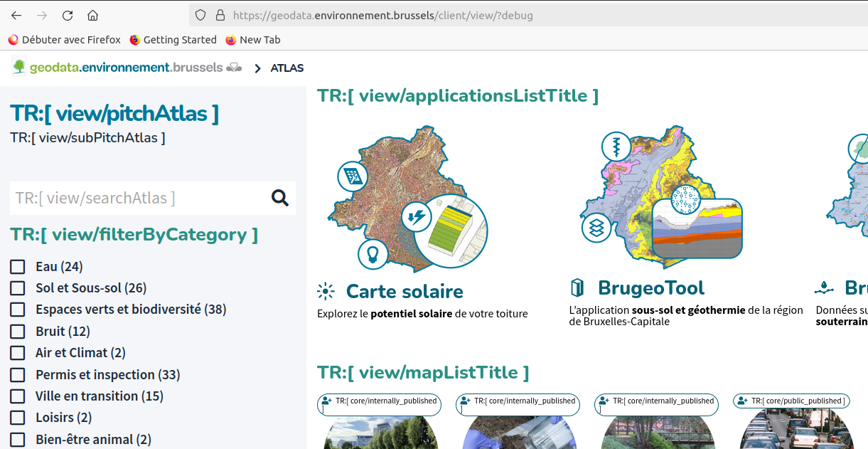Click the site info shield icon

(200, 16)
